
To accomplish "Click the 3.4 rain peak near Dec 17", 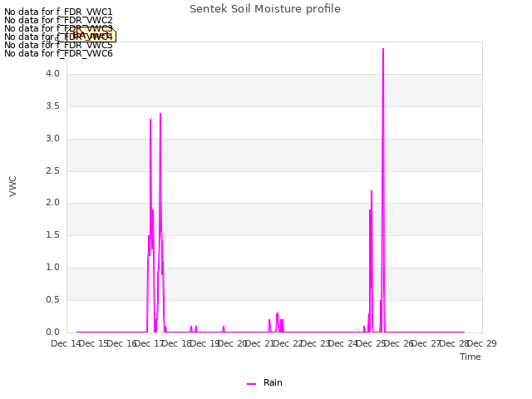I will coord(160,114).
